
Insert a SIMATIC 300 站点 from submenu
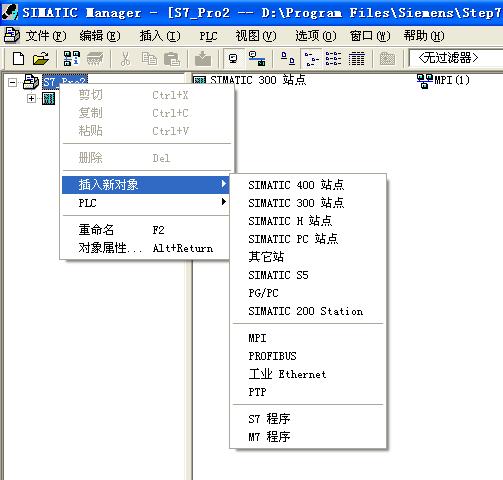tap(308, 203)
